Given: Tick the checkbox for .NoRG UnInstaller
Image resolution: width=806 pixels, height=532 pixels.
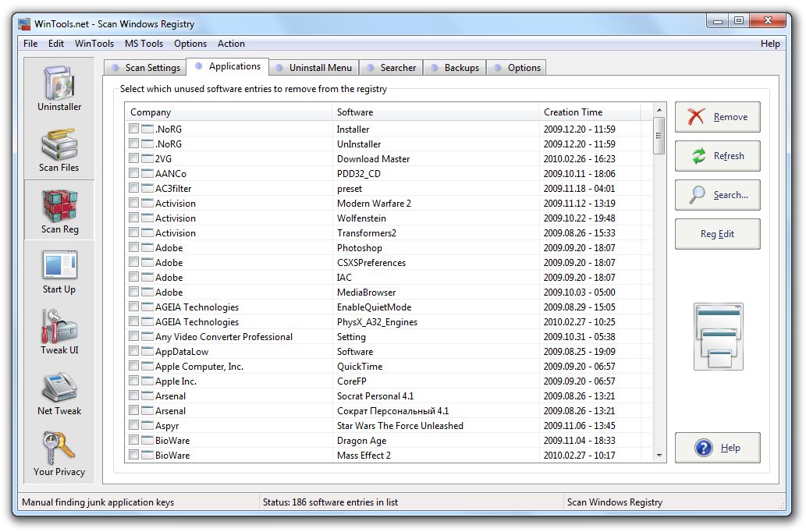Looking at the screenshot, I should (x=134, y=144).
